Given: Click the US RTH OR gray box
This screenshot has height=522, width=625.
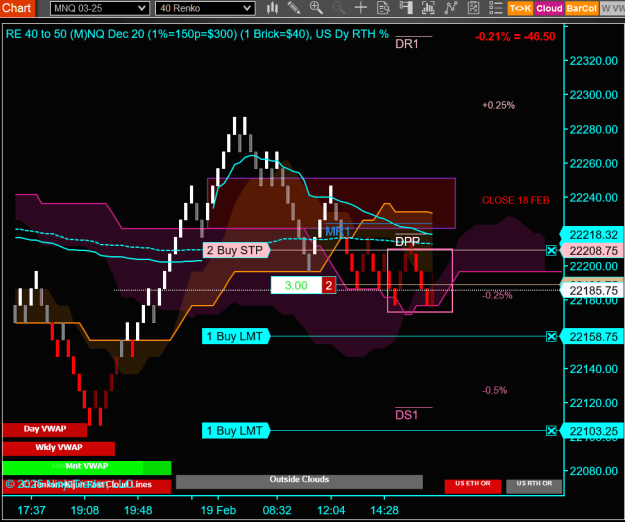Looking at the screenshot, I should (534, 486).
